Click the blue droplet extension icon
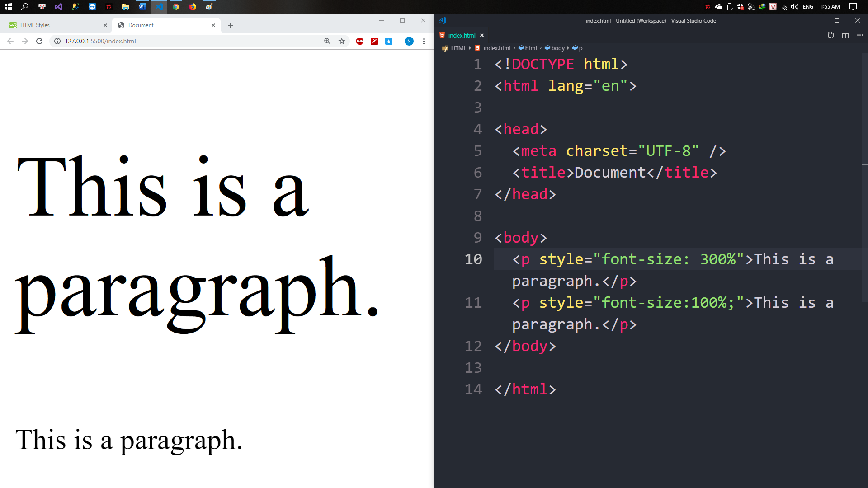The height and width of the screenshot is (488, 868). [x=389, y=41]
